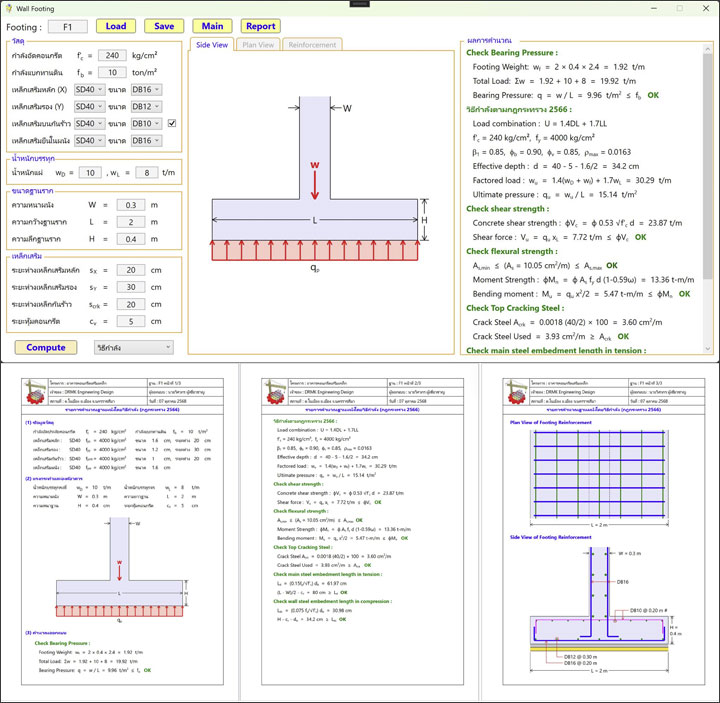720x703 pixels.
Task: Go back with the Main button
Action: coord(212,26)
